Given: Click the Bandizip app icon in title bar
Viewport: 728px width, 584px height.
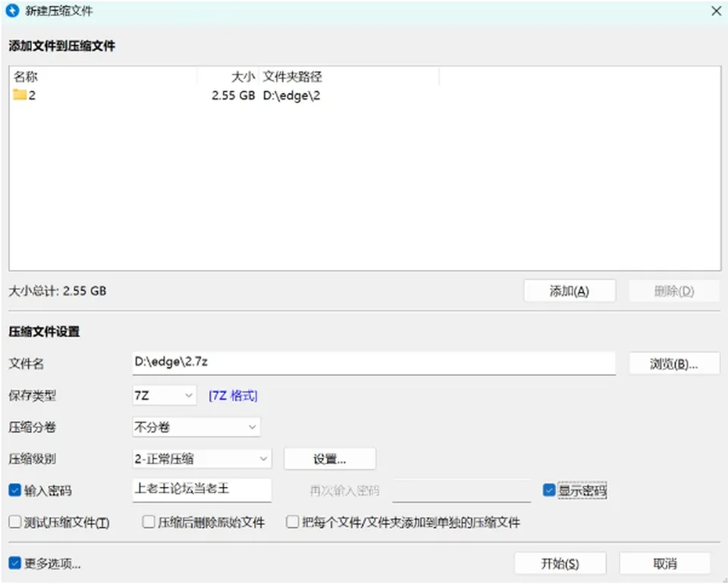Looking at the screenshot, I should point(13,11).
